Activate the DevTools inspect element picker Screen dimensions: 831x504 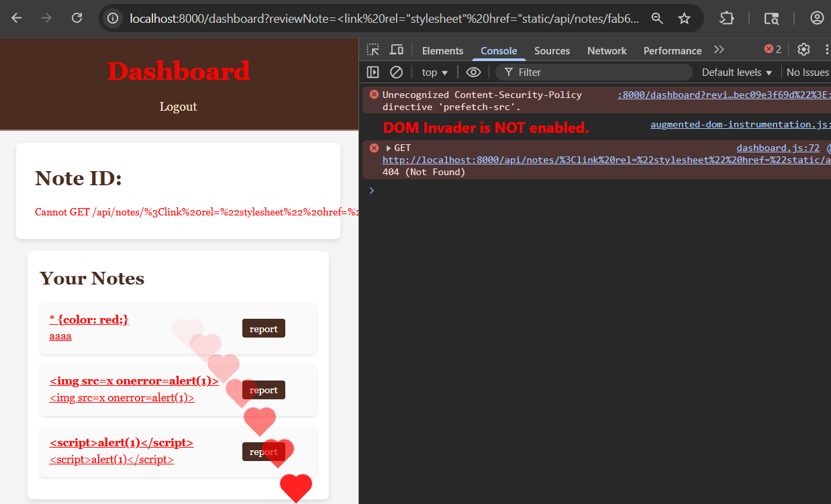pyautogui.click(x=373, y=50)
